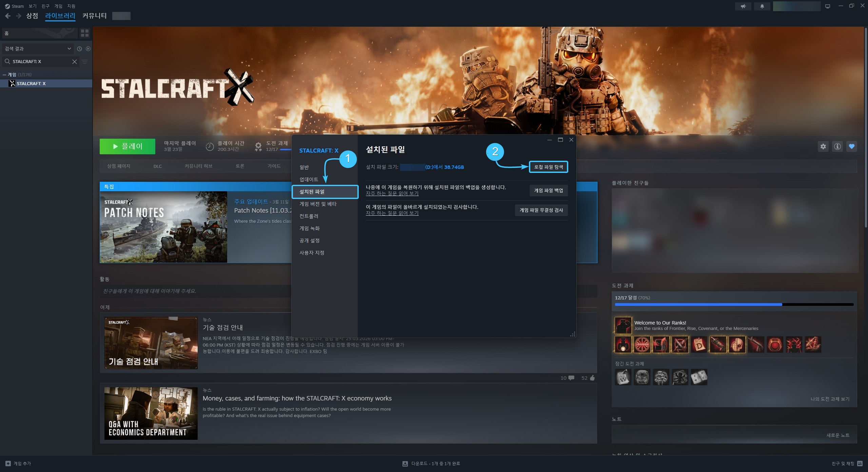Collapse the 게임 category in library list
The width and height of the screenshot is (868, 472).
coord(4,75)
